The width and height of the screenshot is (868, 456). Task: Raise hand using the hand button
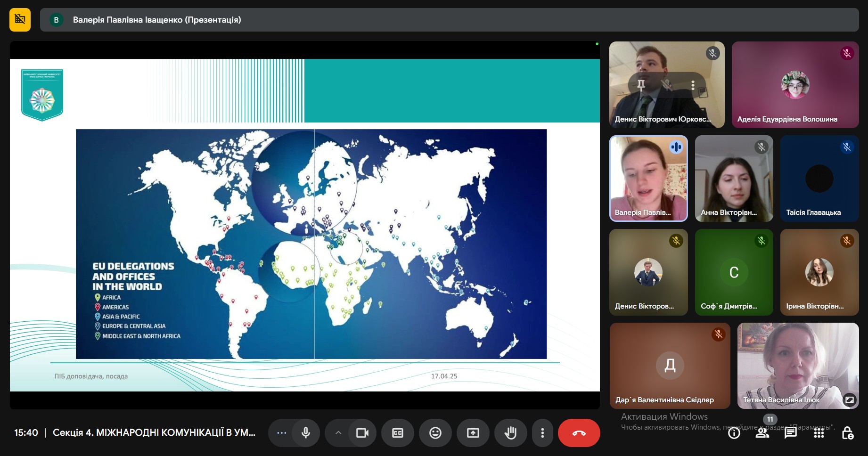click(x=510, y=433)
